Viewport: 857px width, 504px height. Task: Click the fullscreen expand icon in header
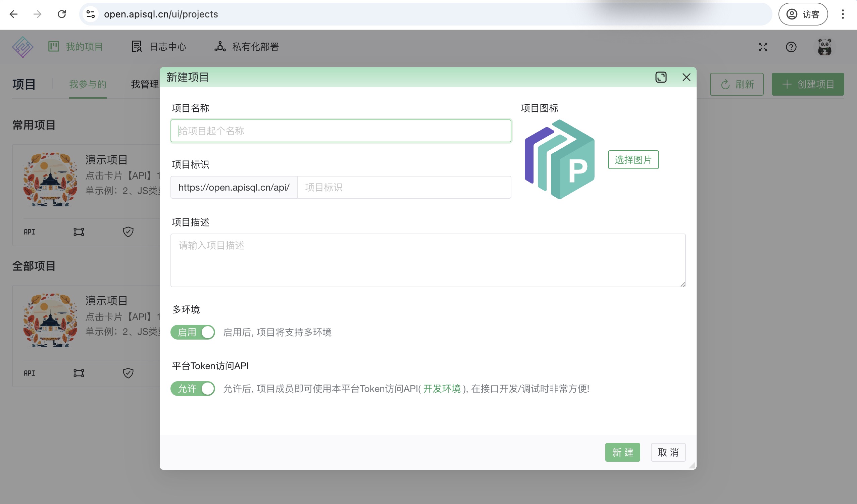pyautogui.click(x=763, y=47)
